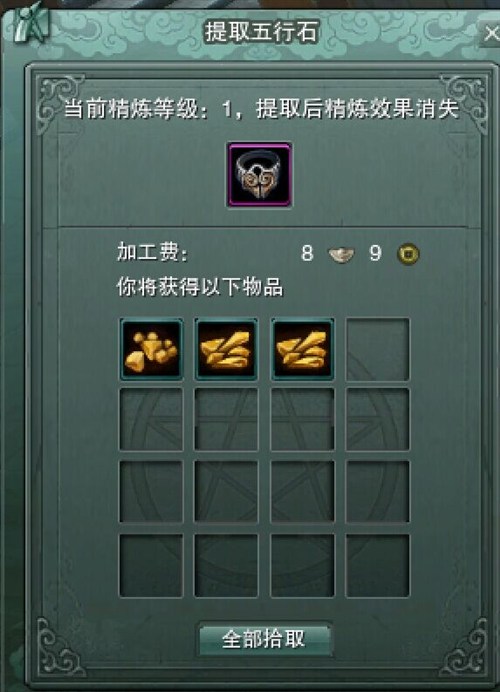Click the 提取五行石 title bar text
500x692 pixels.
(261, 32)
